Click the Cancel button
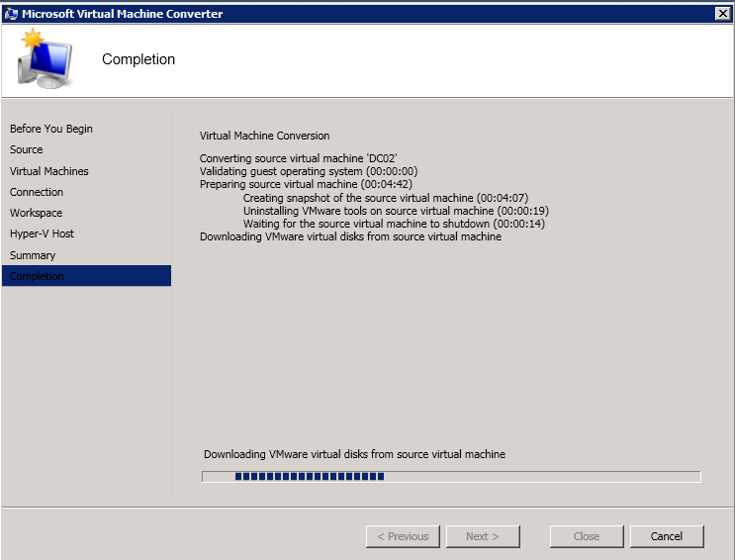Image resolution: width=735 pixels, height=560 pixels. click(x=667, y=536)
